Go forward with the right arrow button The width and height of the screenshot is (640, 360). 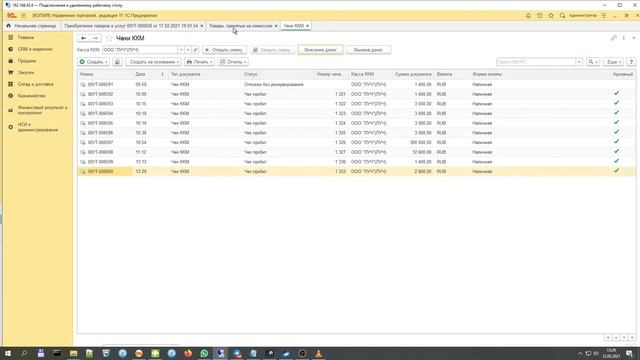(x=95, y=38)
